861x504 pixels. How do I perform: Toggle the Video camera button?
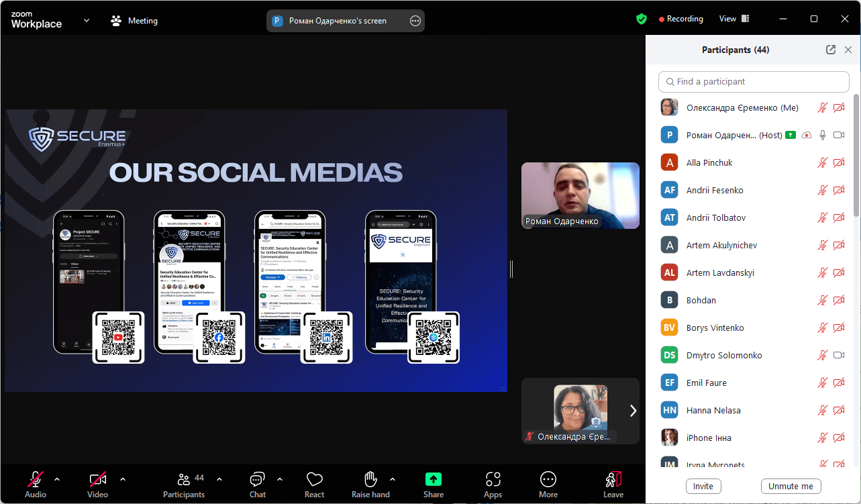tap(97, 485)
